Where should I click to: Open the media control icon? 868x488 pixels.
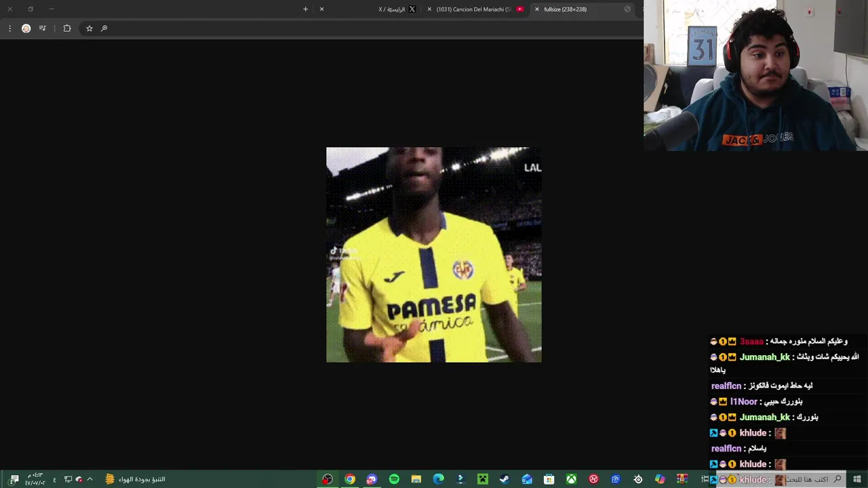point(43,28)
